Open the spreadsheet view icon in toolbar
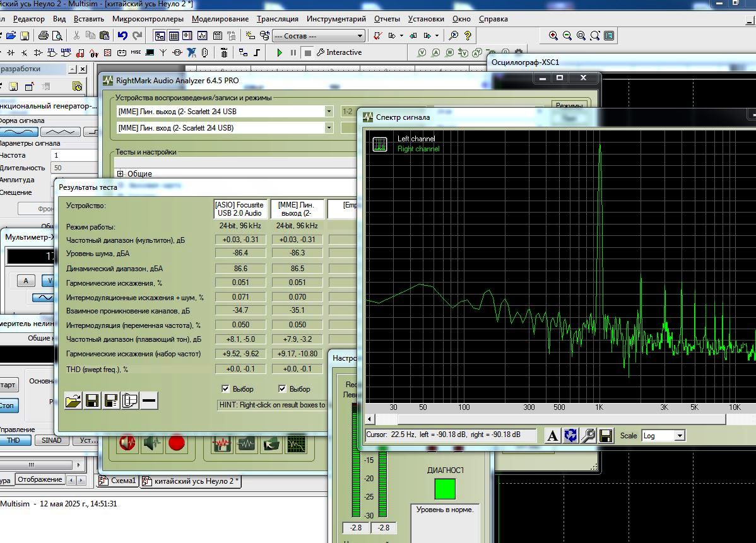Viewport: 756px width, 543px height. [x=174, y=36]
